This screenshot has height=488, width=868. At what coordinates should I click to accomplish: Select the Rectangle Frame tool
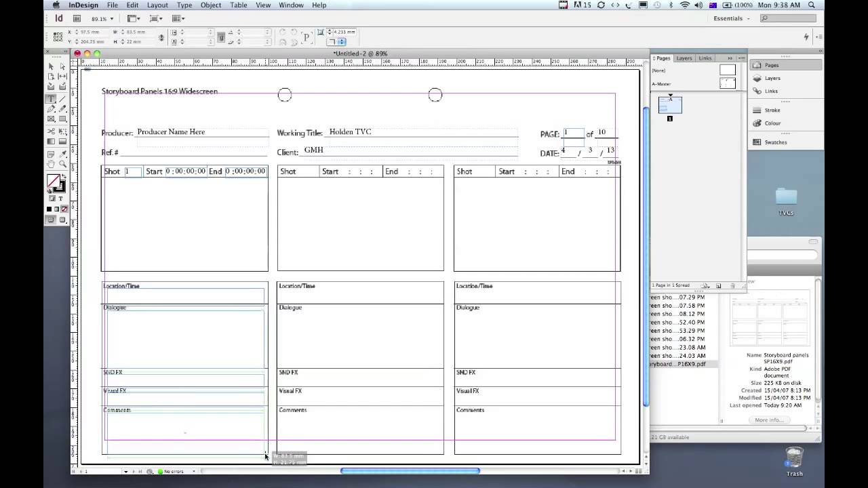click(51, 119)
